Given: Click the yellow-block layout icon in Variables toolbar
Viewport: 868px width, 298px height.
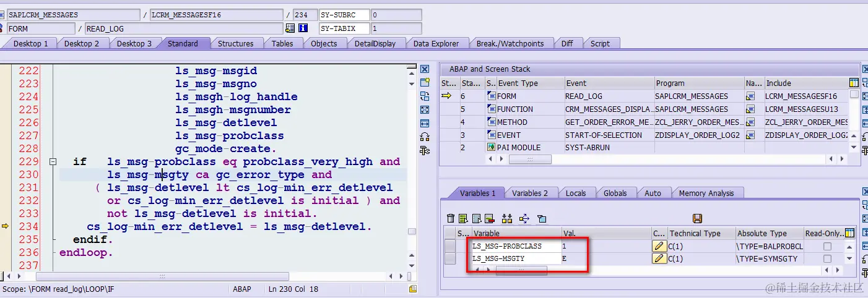Looking at the screenshot, I should point(507,218).
